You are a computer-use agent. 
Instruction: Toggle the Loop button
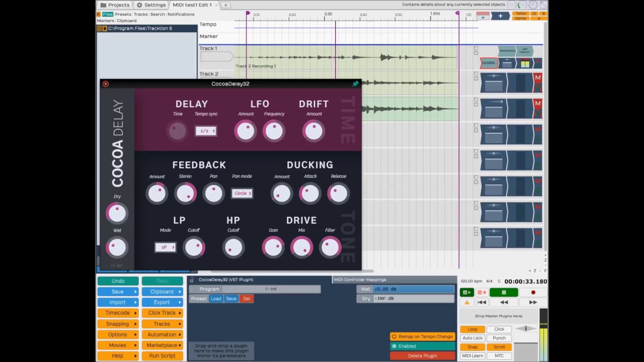[472, 329]
